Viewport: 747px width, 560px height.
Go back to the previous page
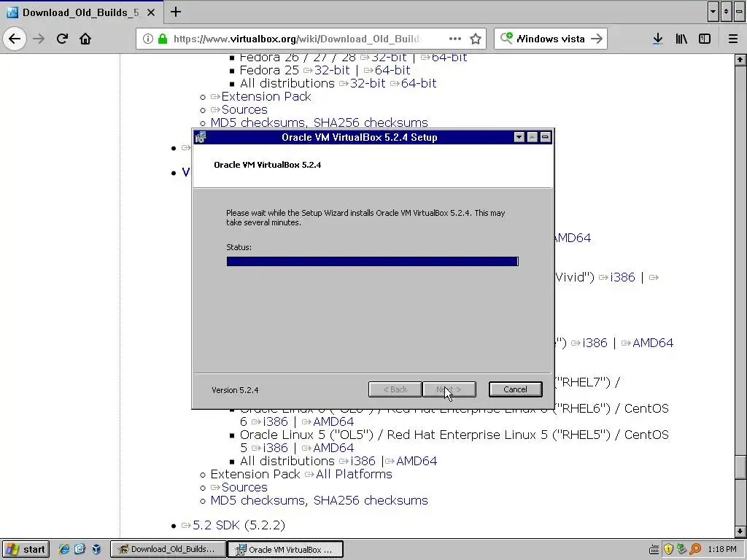pos(15,39)
